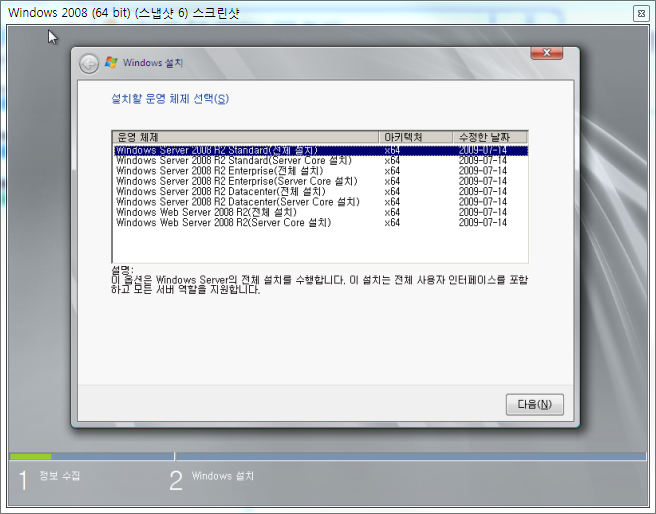Click x64 in the Enterprise(전체 설치) row
The height and width of the screenshot is (514, 656).
coord(392,171)
